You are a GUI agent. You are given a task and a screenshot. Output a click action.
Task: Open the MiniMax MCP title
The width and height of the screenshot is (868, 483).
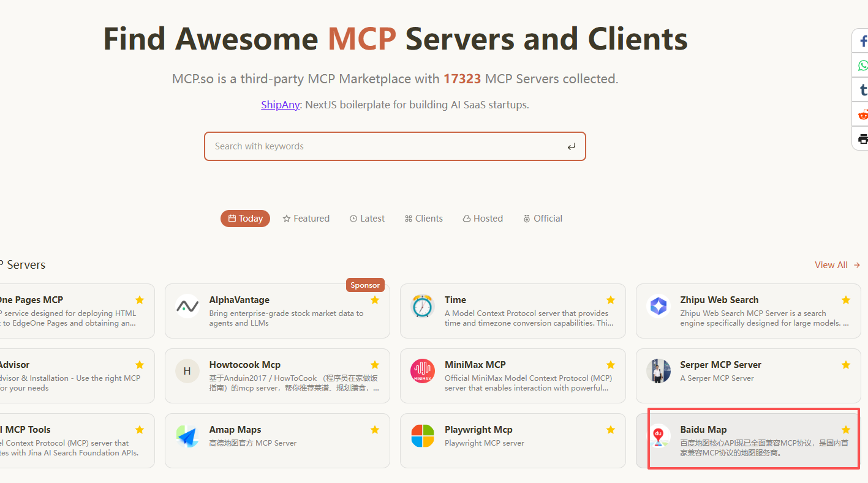tap(475, 365)
